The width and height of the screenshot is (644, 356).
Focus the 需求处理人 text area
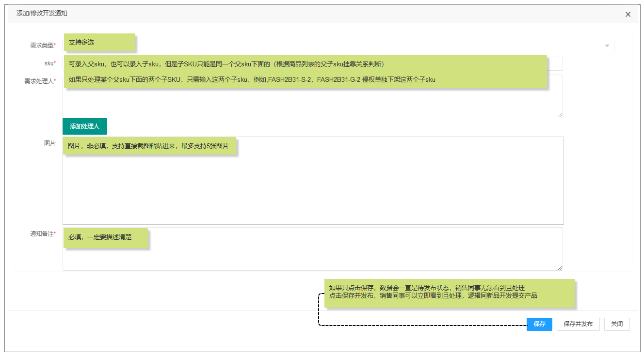coord(313,96)
